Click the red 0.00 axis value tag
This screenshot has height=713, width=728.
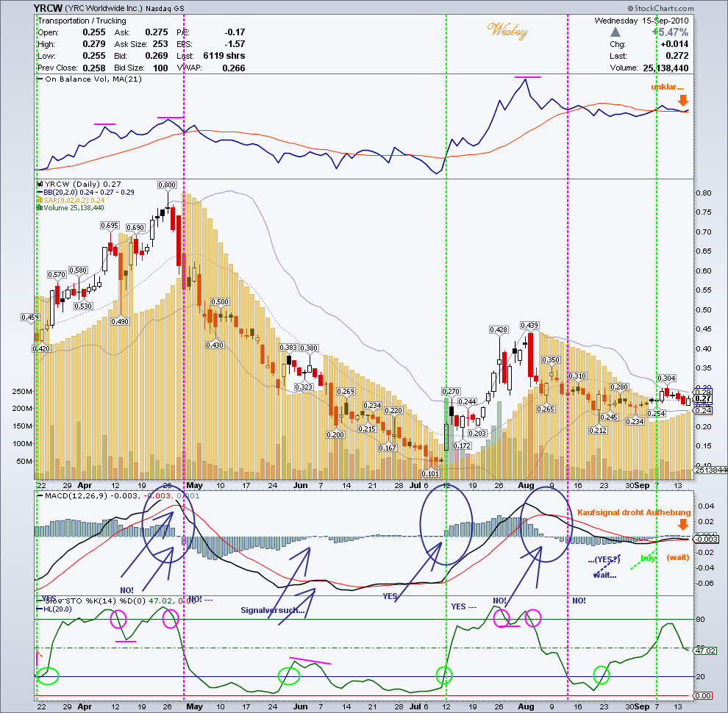coord(703,695)
